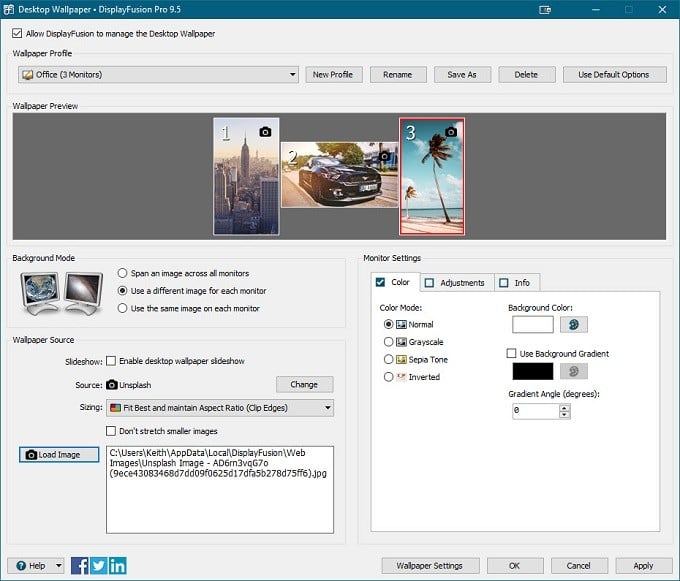Enable desktop wallpaper slideshow checkbox
Viewport: 680px width, 581px height.
tap(112, 361)
